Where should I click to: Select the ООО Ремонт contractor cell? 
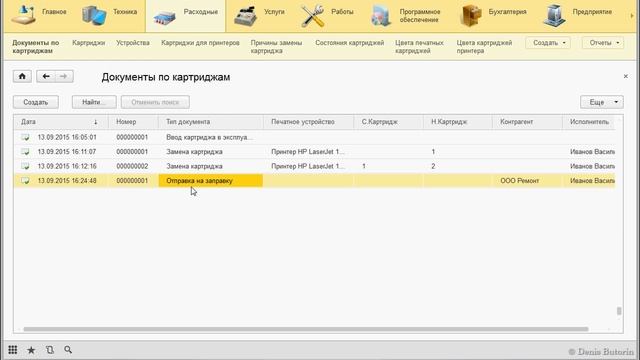click(528, 180)
